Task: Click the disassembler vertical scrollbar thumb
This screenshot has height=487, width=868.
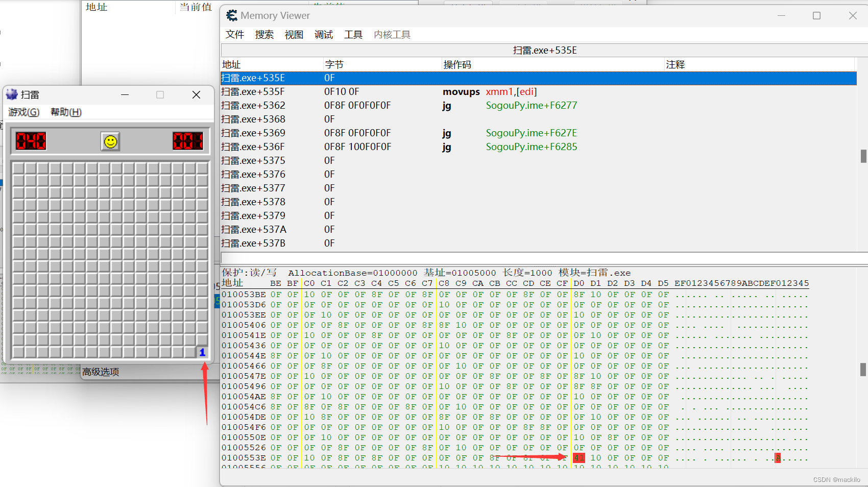Action: click(863, 156)
